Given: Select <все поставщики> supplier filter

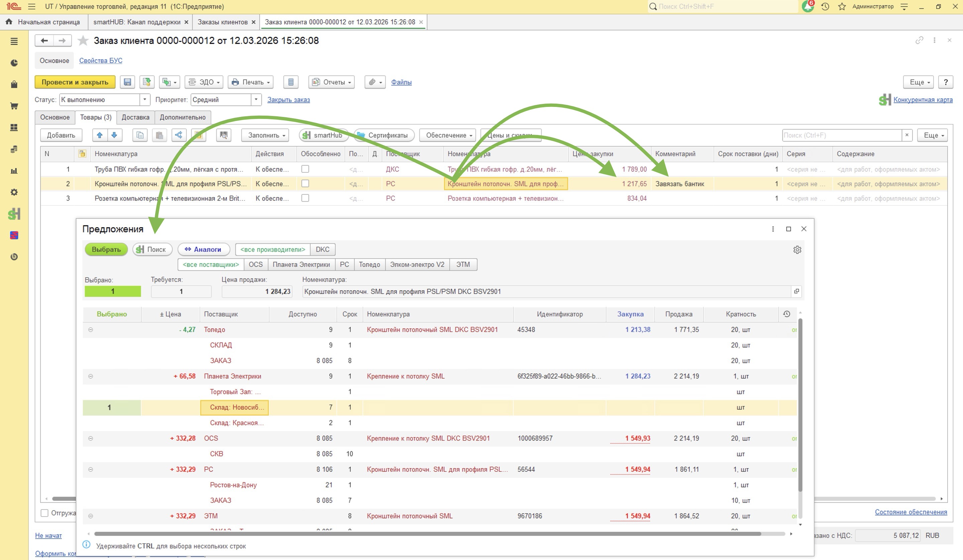Looking at the screenshot, I should (211, 264).
